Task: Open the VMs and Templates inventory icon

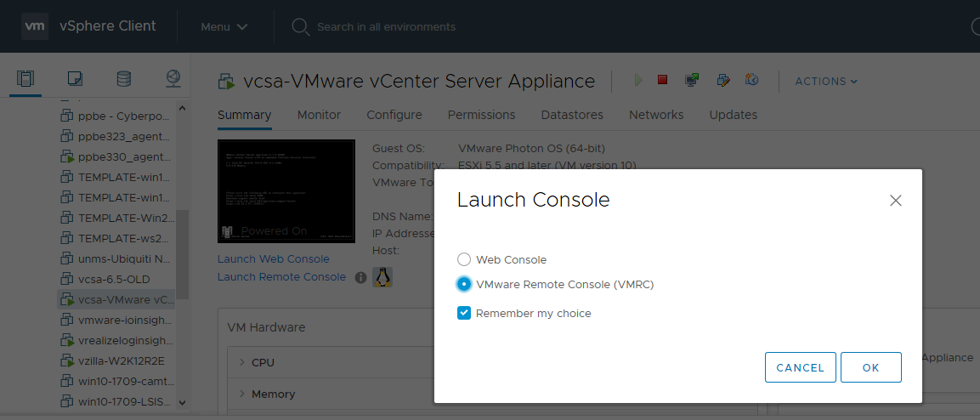Action: point(75,79)
